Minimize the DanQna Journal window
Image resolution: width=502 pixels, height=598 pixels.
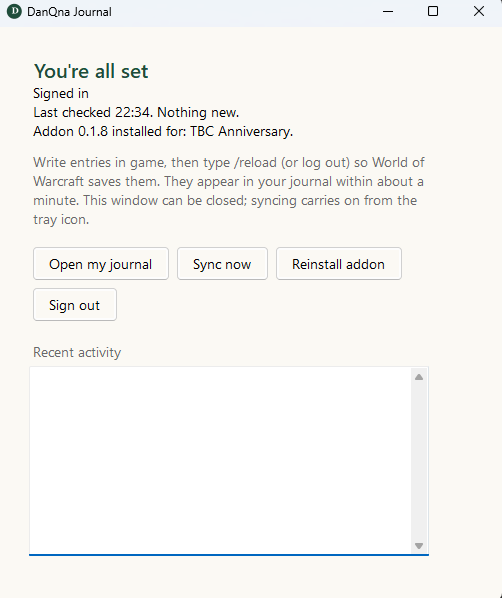click(388, 11)
